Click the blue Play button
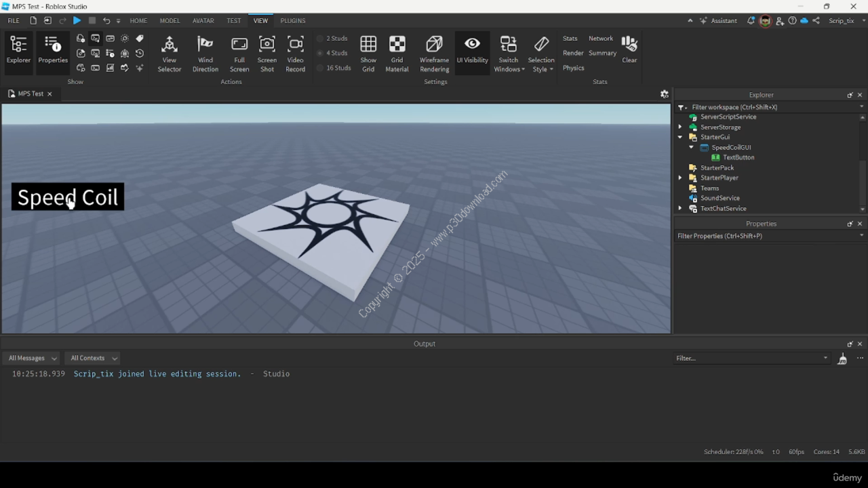 point(77,20)
